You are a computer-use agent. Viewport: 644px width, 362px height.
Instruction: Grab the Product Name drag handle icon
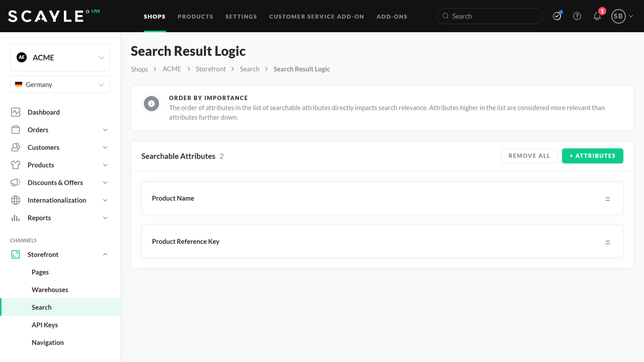[607, 199]
